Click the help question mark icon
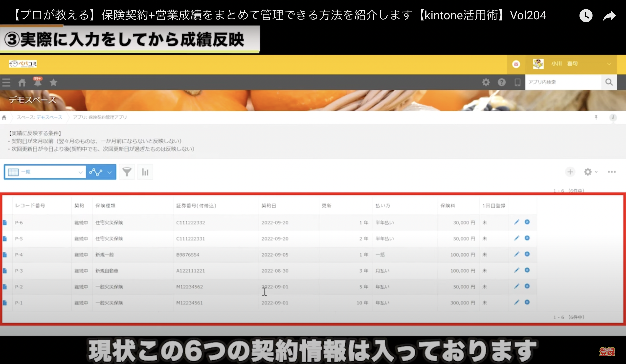Viewport: 626px width, 364px height. click(x=501, y=82)
